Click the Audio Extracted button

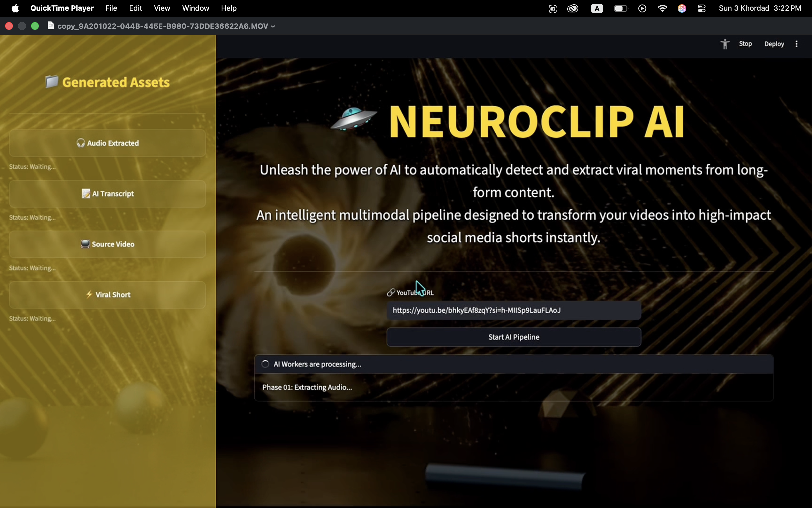pos(107,143)
